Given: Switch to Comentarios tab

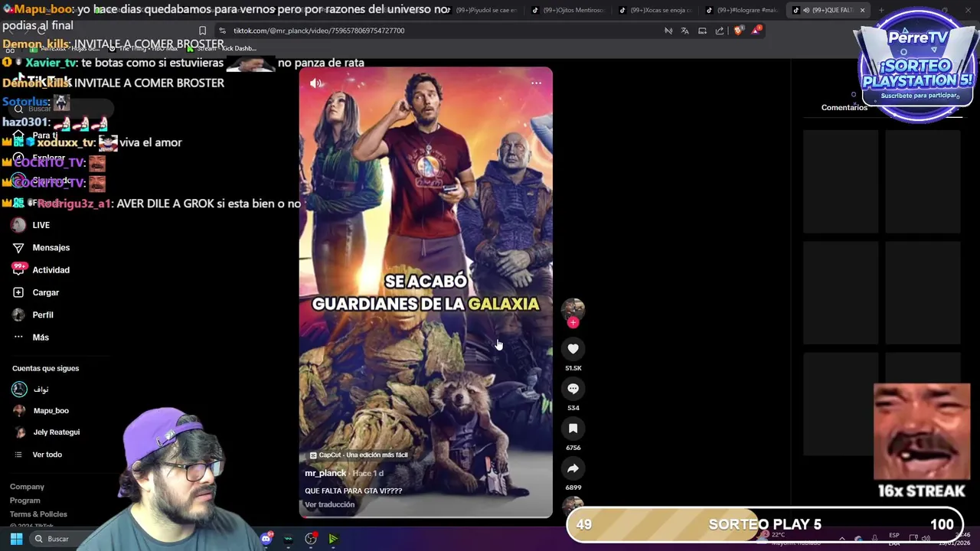Looking at the screenshot, I should pos(844,108).
